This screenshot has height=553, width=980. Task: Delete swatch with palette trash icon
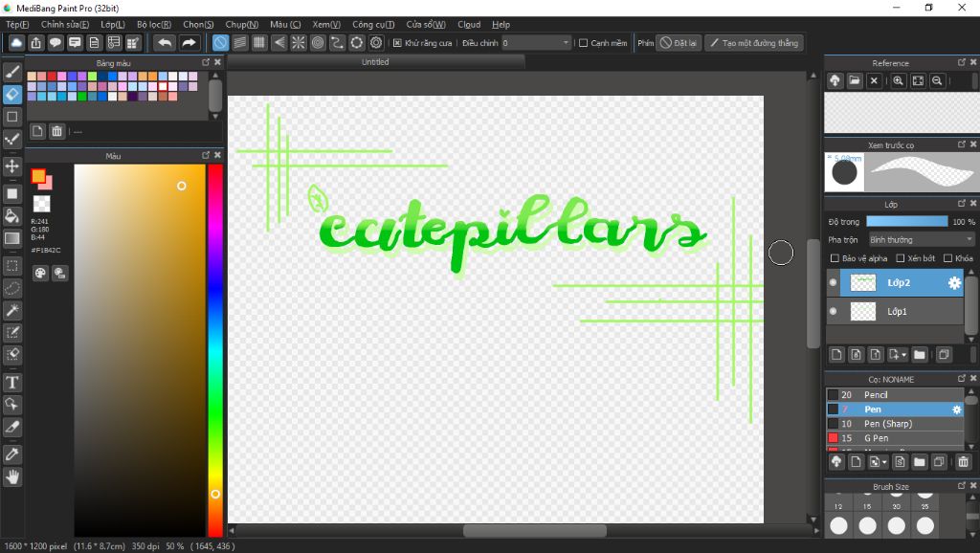click(56, 131)
